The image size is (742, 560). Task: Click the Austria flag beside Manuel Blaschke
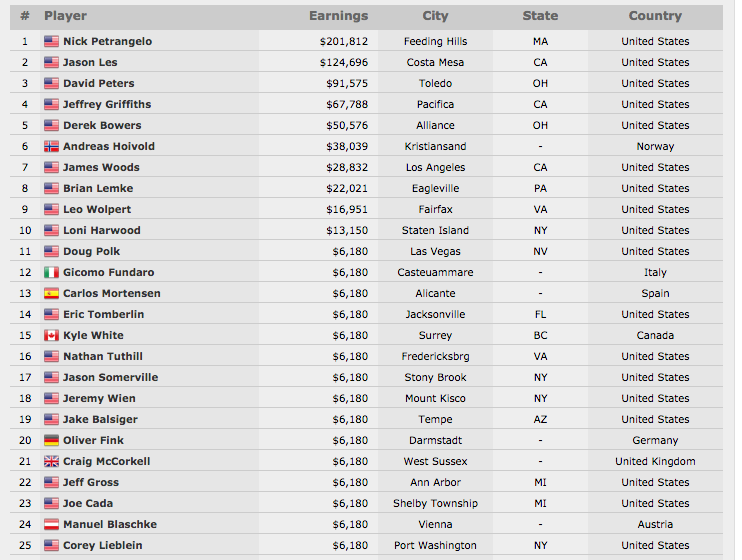coord(51,524)
